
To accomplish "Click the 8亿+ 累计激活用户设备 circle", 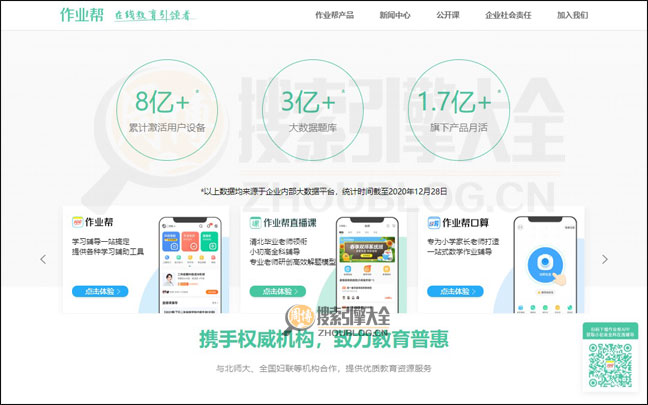I will (x=167, y=110).
